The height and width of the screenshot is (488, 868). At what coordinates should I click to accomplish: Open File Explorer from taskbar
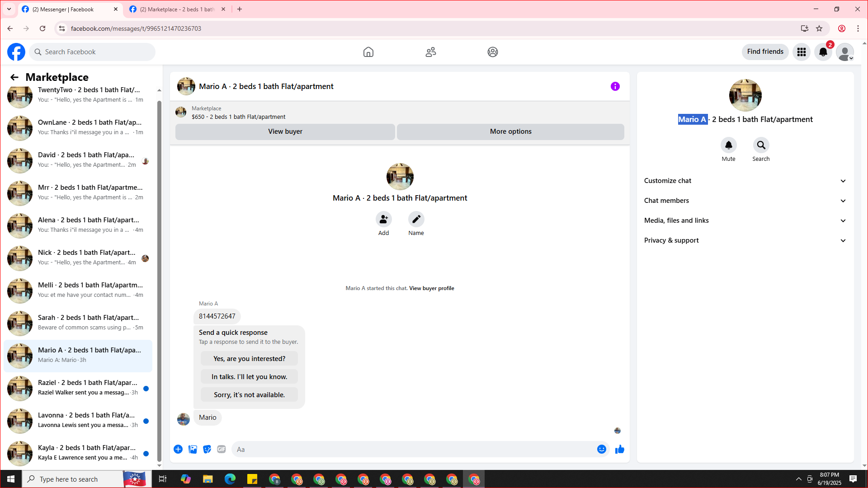tap(208, 479)
